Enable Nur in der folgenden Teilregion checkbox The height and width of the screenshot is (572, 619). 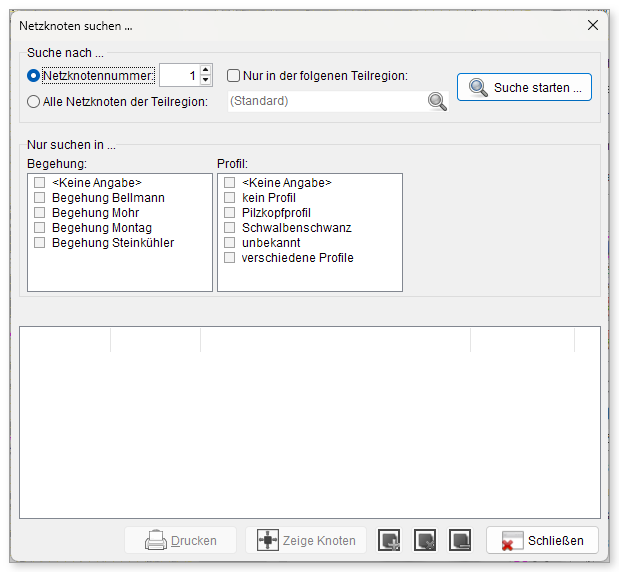233,75
